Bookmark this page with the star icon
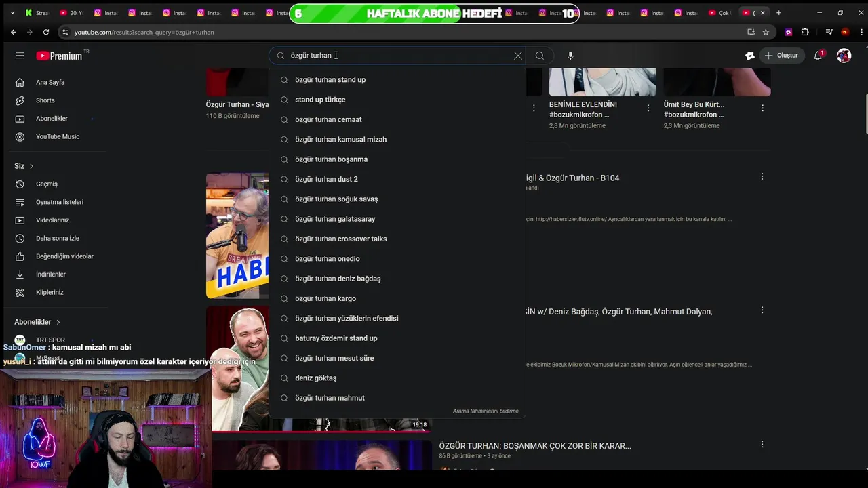 [x=766, y=32]
